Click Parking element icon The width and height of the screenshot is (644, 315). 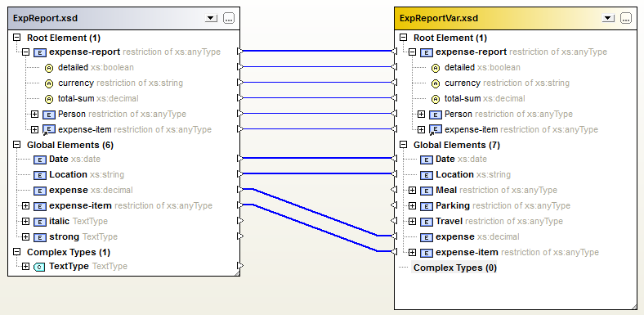tap(427, 206)
